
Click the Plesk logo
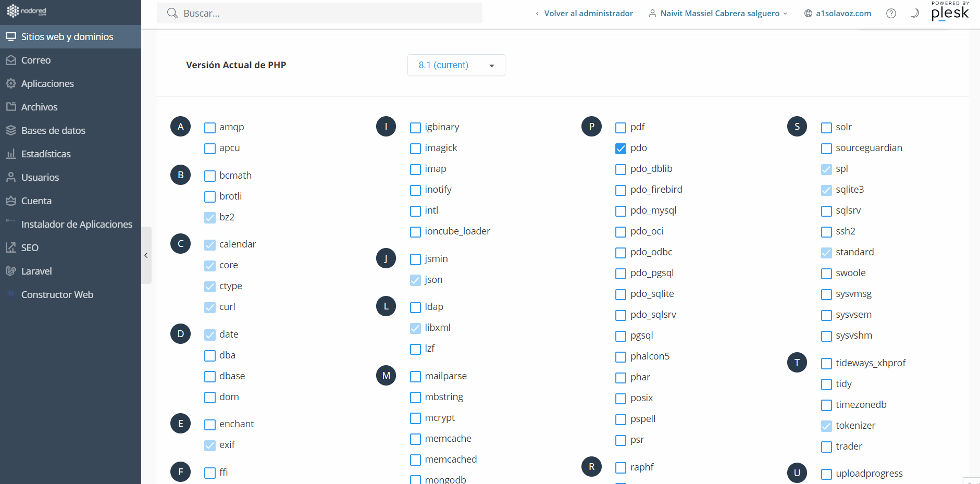click(950, 11)
